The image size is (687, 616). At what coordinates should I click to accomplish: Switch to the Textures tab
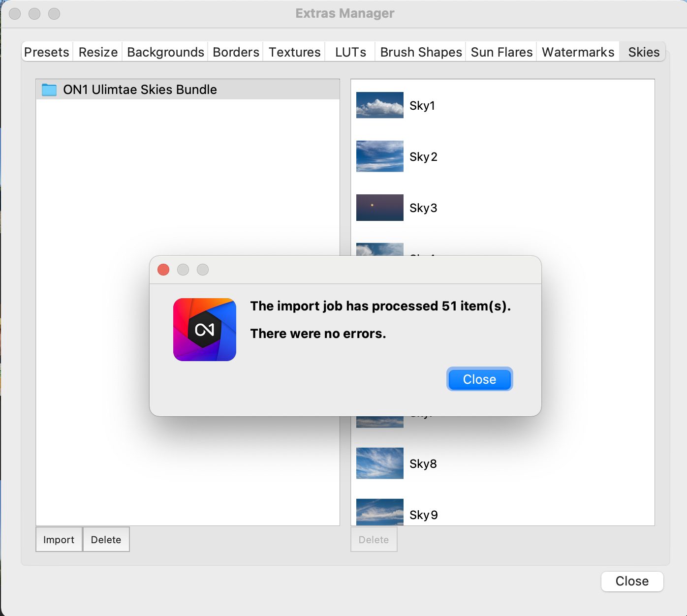tap(294, 52)
